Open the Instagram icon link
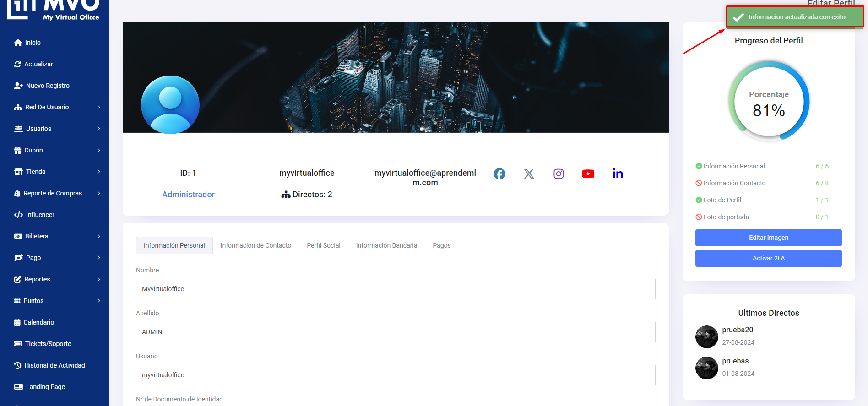Viewport: 868px width, 406px height. [x=559, y=174]
